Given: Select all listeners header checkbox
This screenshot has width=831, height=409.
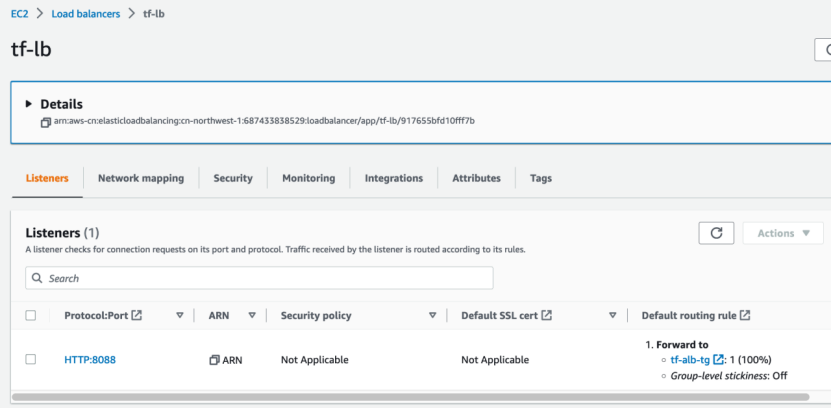Looking at the screenshot, I should pos(31,315).
